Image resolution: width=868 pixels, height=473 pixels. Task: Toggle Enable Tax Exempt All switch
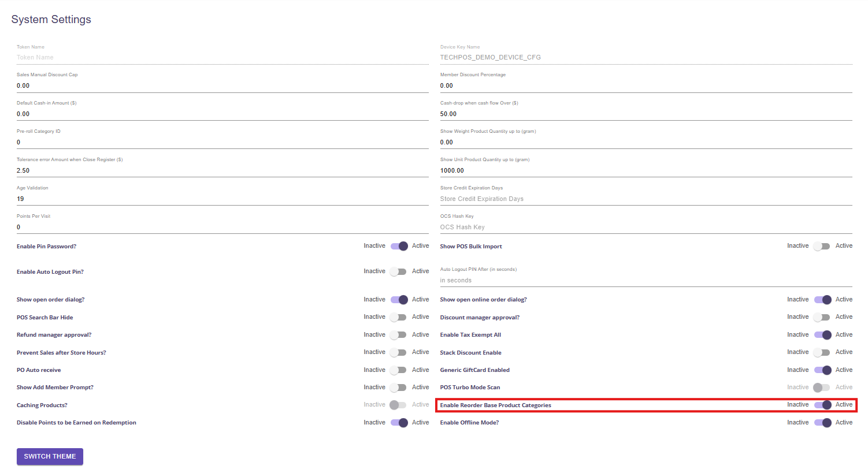(822, 335)
